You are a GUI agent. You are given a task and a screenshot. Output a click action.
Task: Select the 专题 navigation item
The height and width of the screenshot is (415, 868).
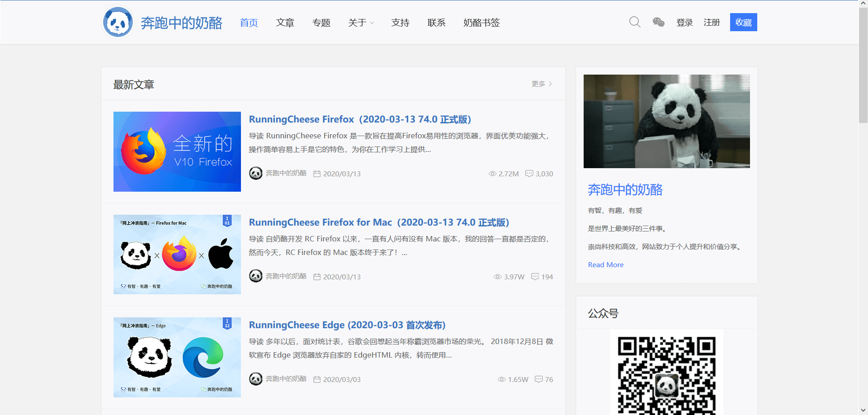point(321,23)
